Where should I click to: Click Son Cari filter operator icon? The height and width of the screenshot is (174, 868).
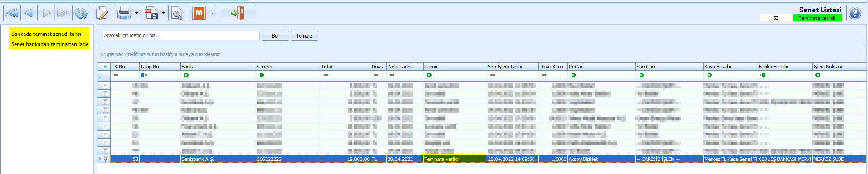pyautogui.click(x=641, y=75)
